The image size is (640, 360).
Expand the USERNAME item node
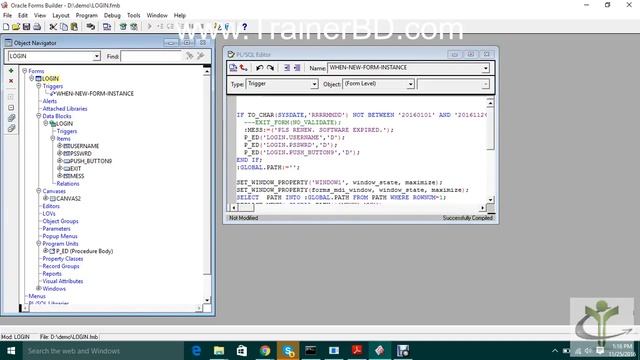coord(60,146)
